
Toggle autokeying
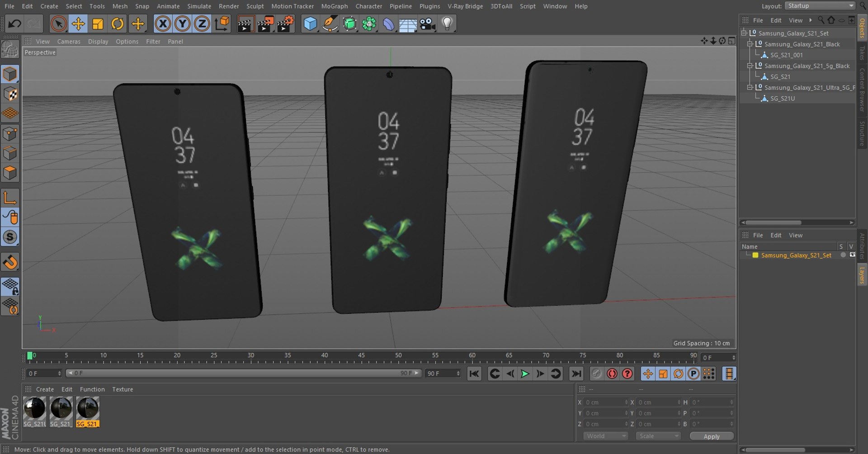pos(612,374)
